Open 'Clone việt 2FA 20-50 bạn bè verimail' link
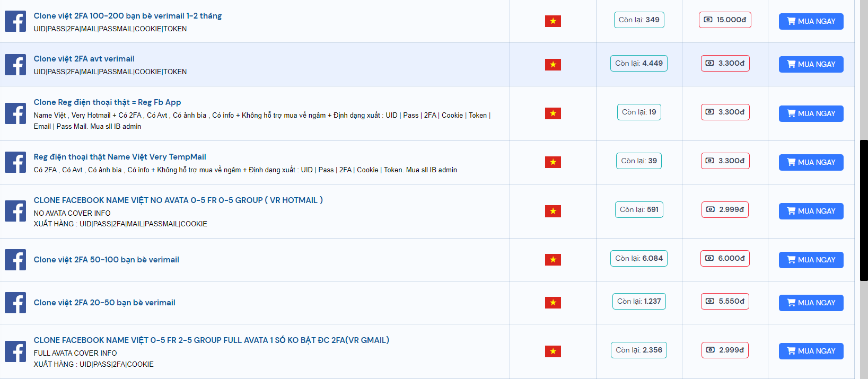Screen dimensions: 868x379 [104, 303]
